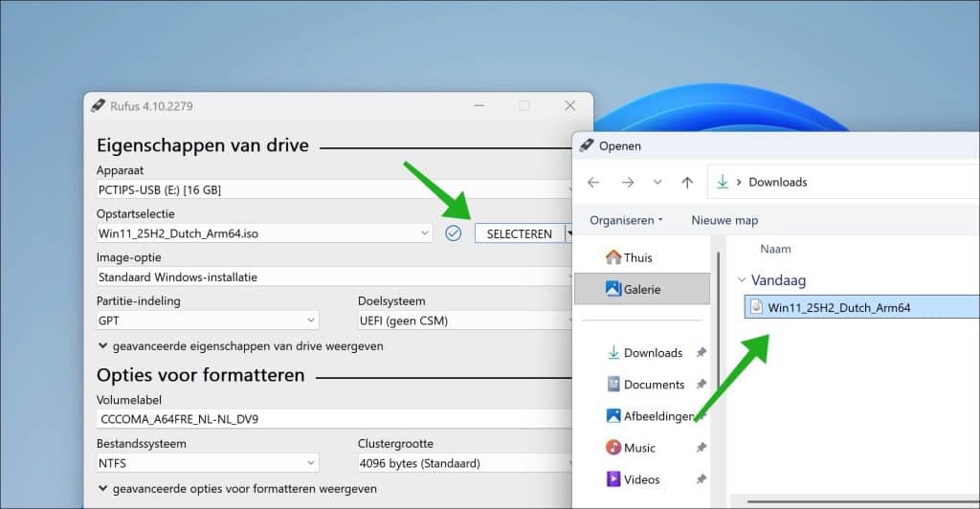
Task: Open the Opstartselectie ISO dropdown
Action: [x=425, y=233]
